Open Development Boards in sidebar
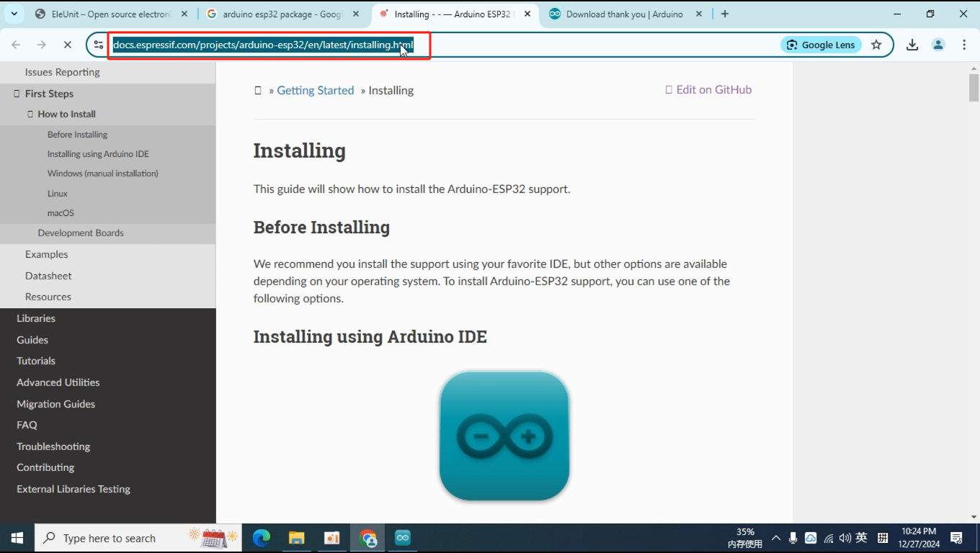 [x=81, y=233]
